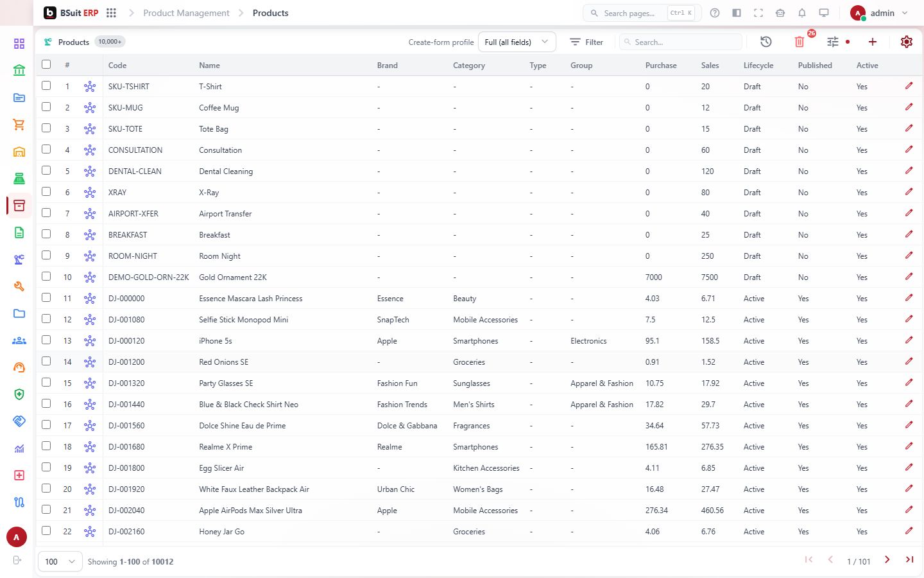Open the bank building module in the sidebar

pos(19,71)
